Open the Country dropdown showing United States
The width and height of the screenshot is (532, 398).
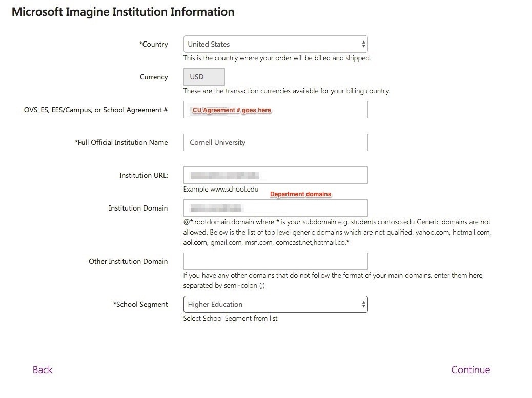pyautogui.click(x=276, y=44)
